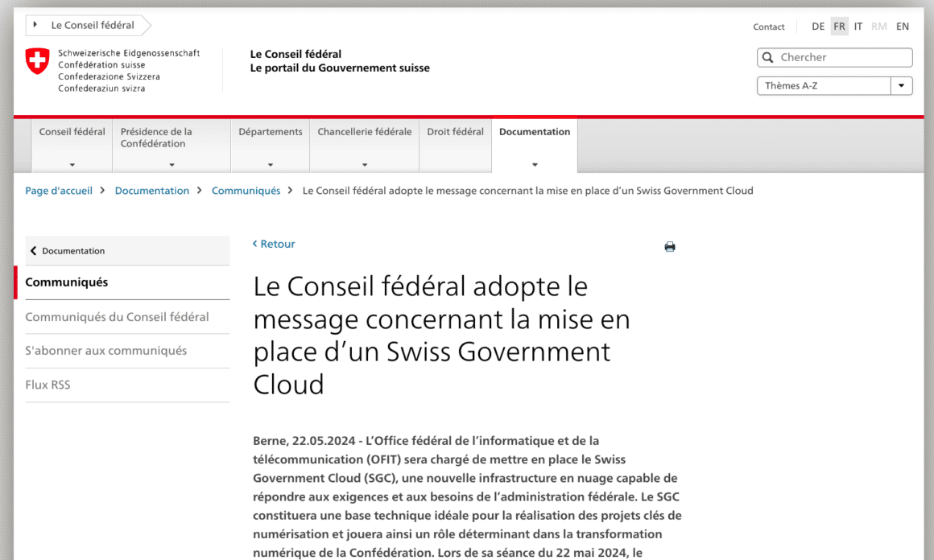The height and width of the screenshot is (560, 934).
Task: Go back to Documentation in sidebar
Action: tap(127, 250)
